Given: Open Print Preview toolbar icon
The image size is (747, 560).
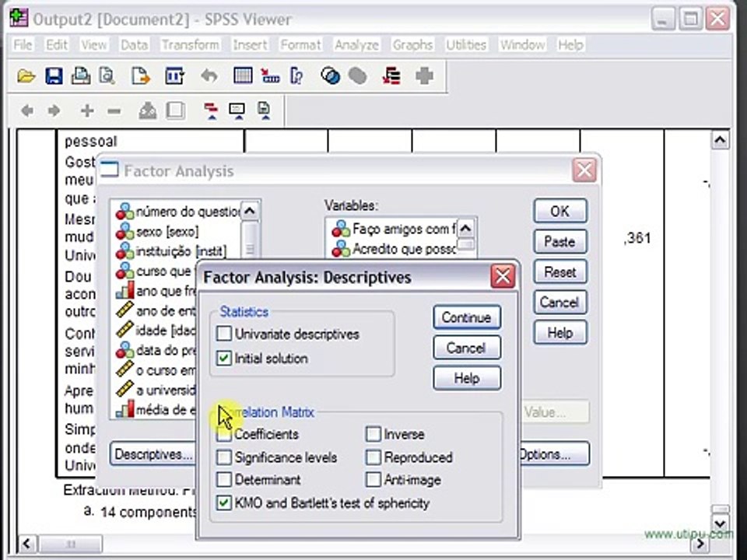Looking at the screenshot, I should 107,76.
